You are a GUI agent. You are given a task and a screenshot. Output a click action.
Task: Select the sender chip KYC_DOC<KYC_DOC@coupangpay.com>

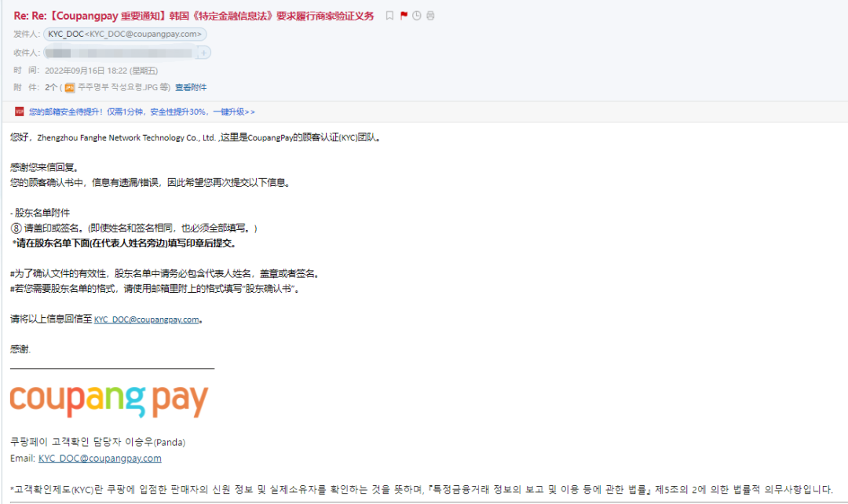pos(125,34)
